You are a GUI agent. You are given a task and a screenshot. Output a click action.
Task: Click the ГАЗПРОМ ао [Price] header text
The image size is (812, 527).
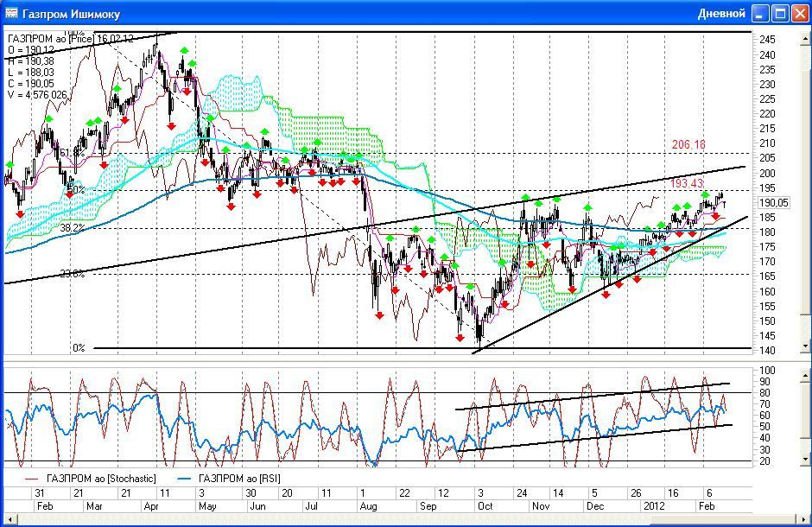coord(52,39)
